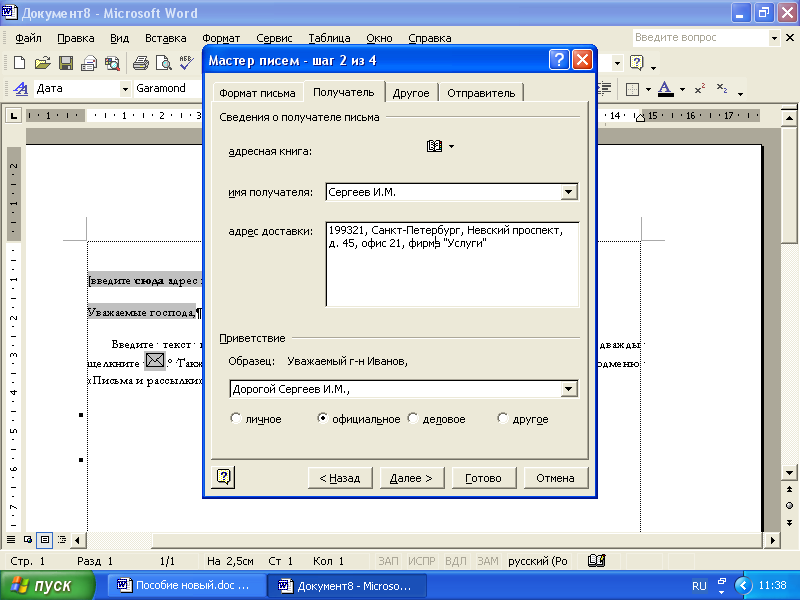Click the spelling status book icon in status bar
The width and height of the screenshot is (800, 600).
point(596,561)
